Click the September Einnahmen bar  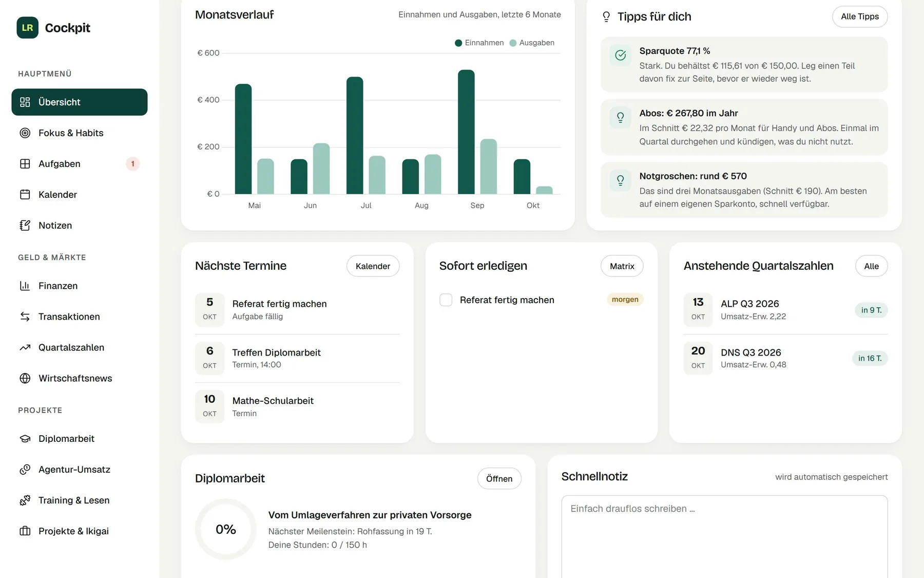[x=466, y=132]
